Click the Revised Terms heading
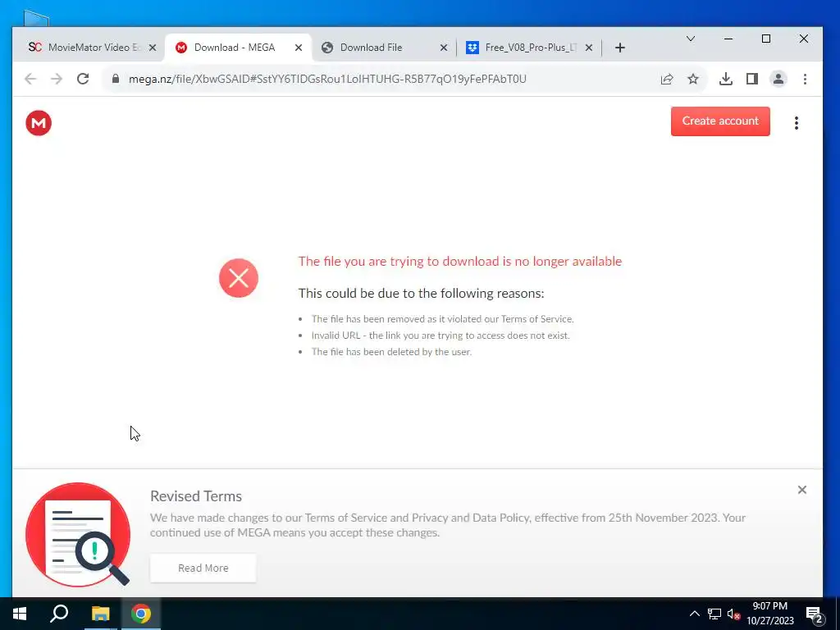The height and width of the screenshot is (630, 840). (195, 496)
